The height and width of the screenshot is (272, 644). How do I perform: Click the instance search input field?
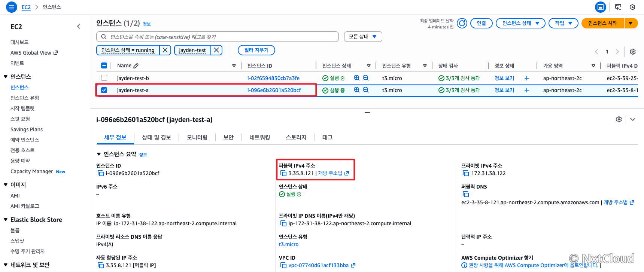coord(218,37)
